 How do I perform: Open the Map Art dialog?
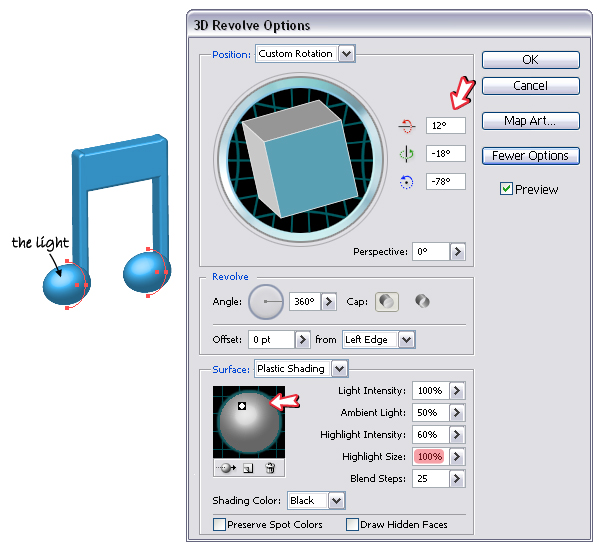530,121
